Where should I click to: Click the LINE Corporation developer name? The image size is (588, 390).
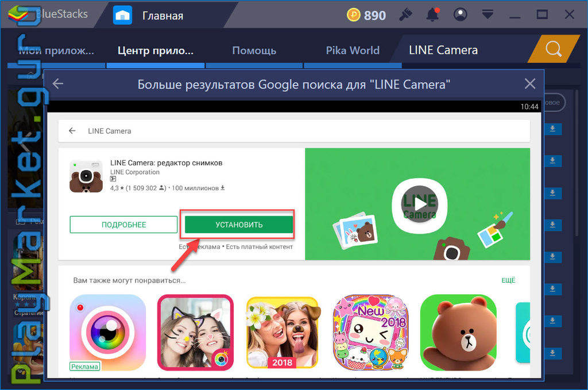(134, 172)
